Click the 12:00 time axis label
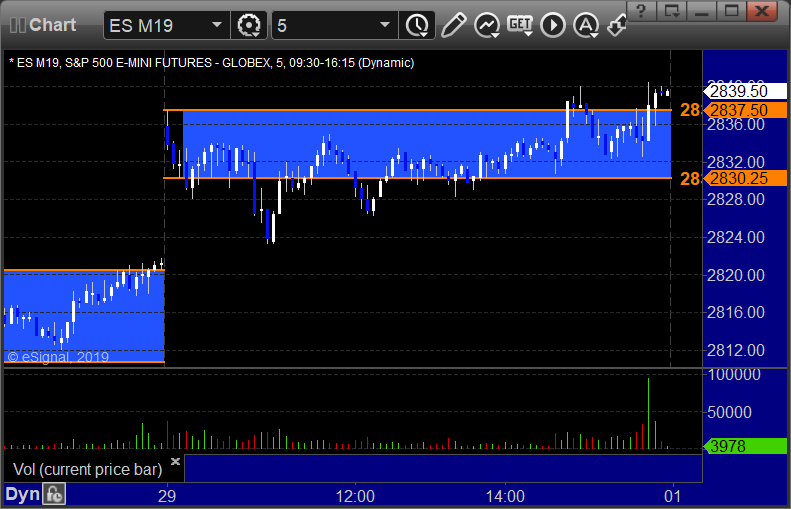This screenshot has height=509, width=791. [355, 496]
